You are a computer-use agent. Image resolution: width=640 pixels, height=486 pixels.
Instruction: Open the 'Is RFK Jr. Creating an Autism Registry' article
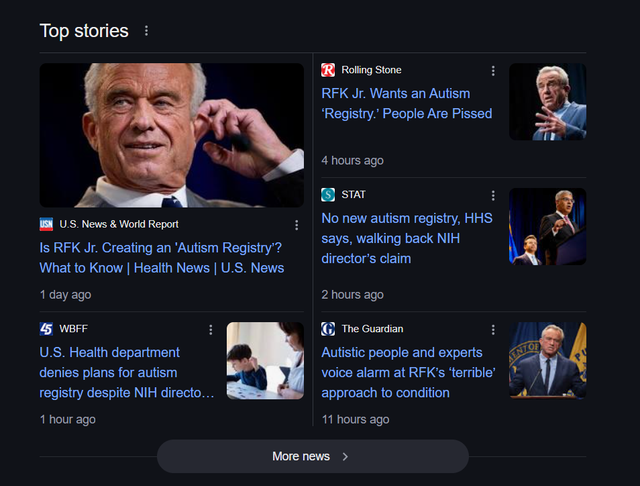162,258
